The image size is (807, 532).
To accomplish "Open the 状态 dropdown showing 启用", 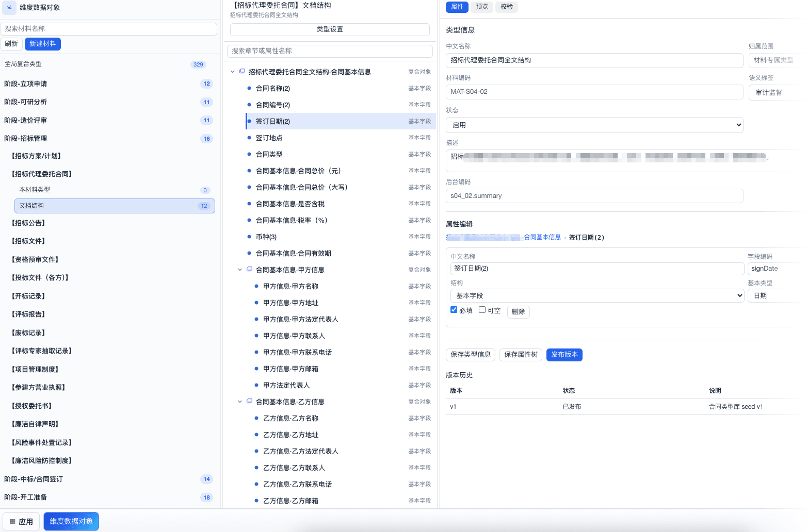I will [594, 125].
